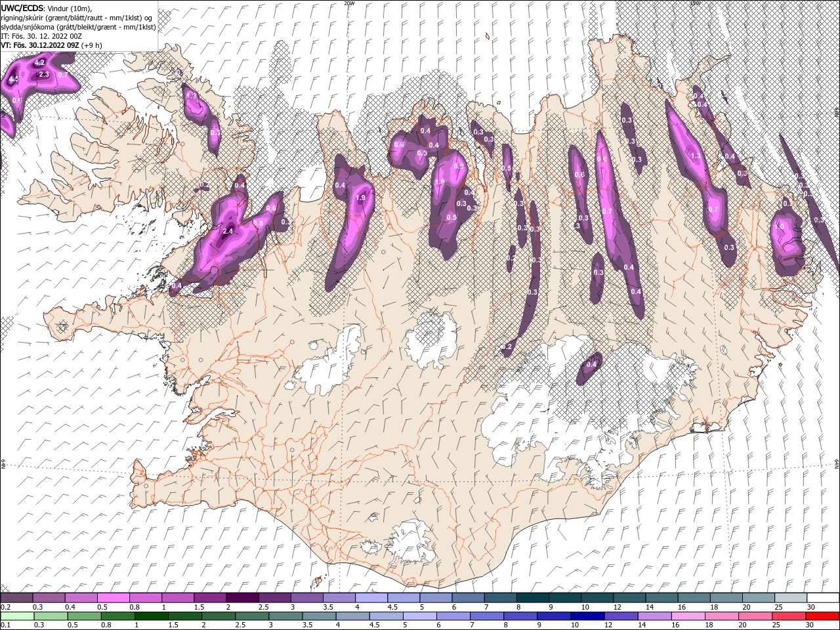840x630 pixels.
Task: Pick the darkest purple swatch labeled 2
Action: (x=241, y=598)
